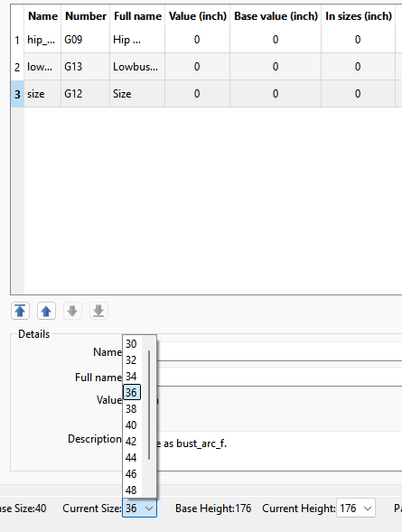Choose size 48 in the dropdown list
This screenshot has width=402, height=532.
(132, 490)
